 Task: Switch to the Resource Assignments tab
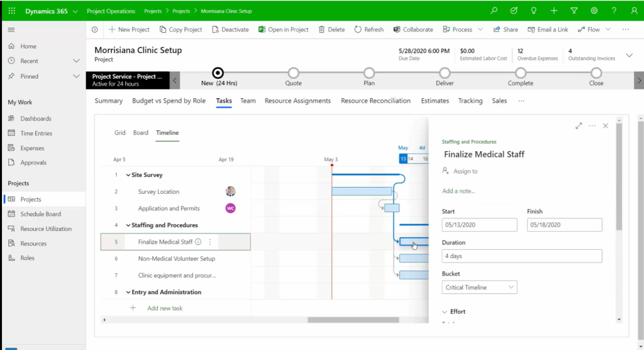coord(297,101)
